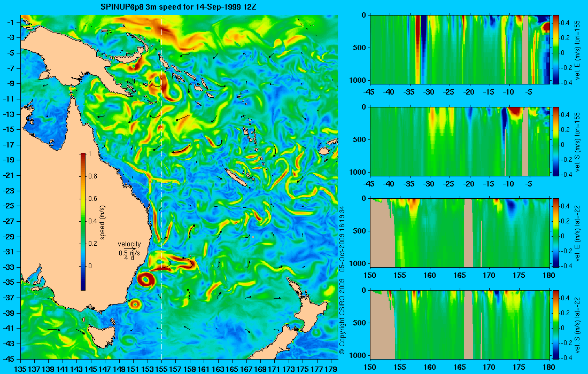Click the colorbar of the vel. E lon=155 panel
Image resolution: width=588 pixels, height=374 pixels.
coord(556,49)
